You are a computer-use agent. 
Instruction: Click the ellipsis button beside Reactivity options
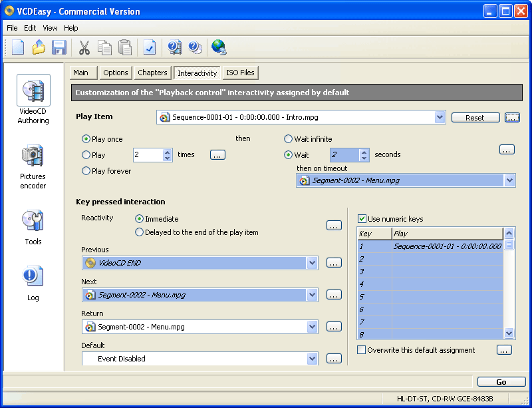pos(334,226)
